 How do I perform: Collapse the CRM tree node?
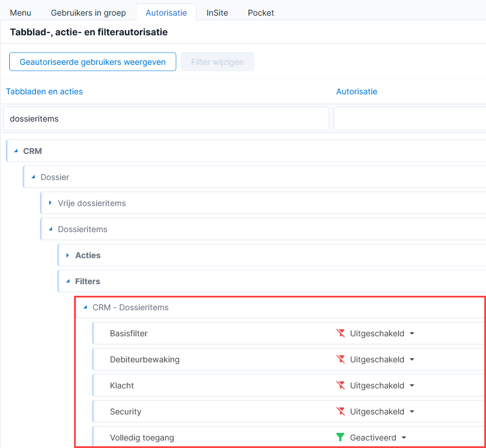click(x=16, y=151)
